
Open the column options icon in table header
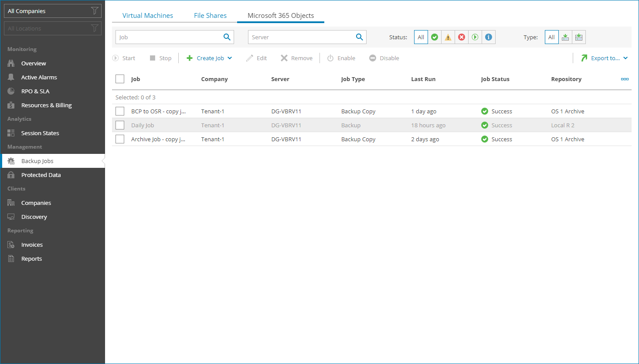click(x=625, y=79)
